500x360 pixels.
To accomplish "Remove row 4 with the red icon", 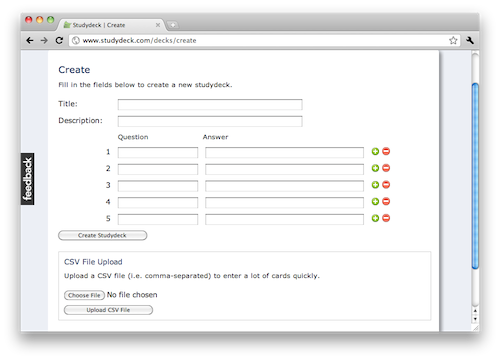I will 386,201.
